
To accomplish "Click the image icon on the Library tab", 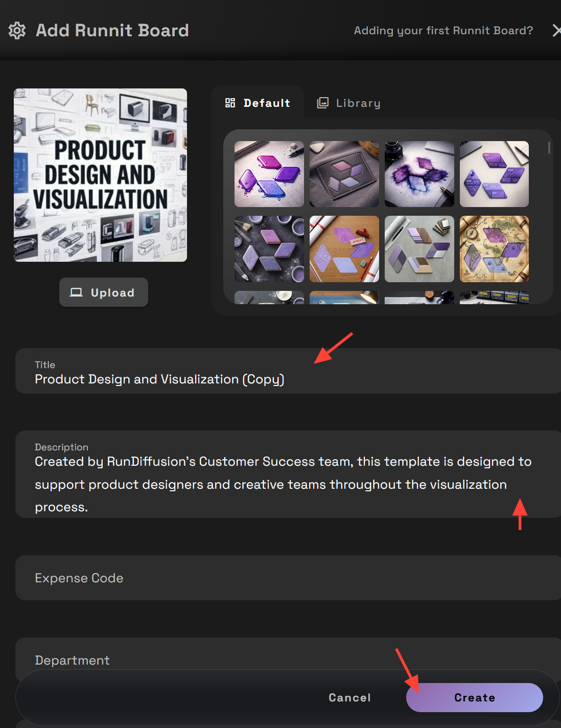I will pyautogui.click(x=323, y=102).
